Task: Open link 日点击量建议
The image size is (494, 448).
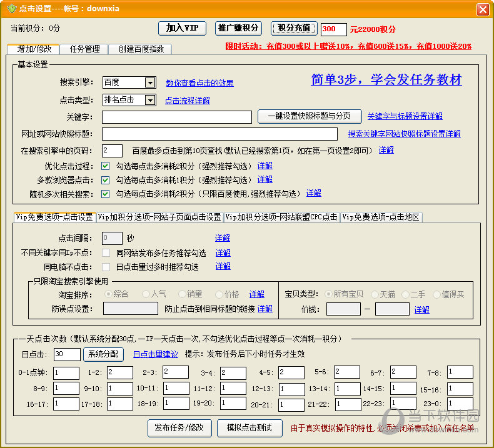Action: [x=156, y=354]
